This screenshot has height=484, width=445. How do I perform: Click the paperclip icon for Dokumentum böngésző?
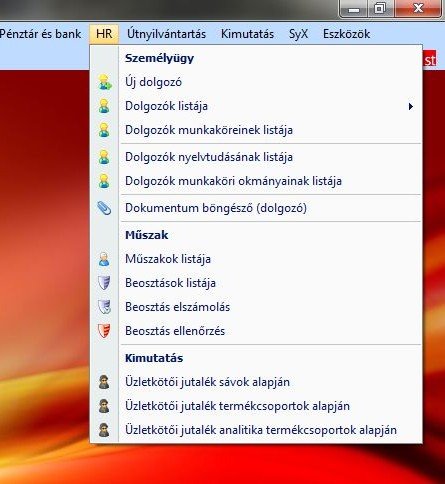pyautogui.click(x=104, y=208)
